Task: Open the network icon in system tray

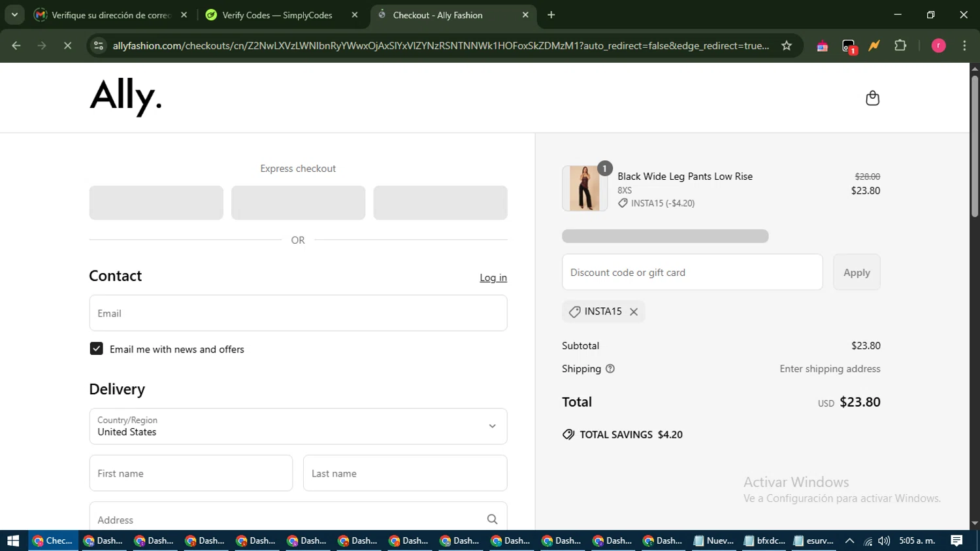Action: click(x=868, y=541)
